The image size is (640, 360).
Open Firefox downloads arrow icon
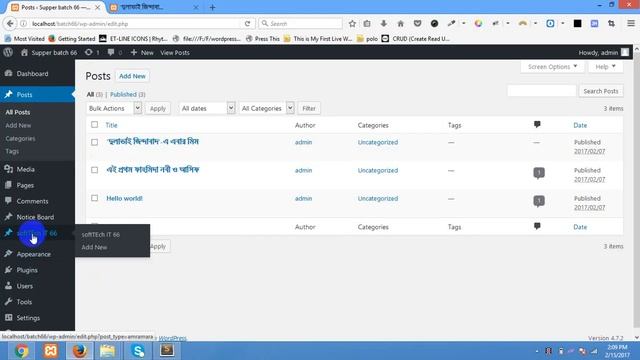[x=384, y=24]
